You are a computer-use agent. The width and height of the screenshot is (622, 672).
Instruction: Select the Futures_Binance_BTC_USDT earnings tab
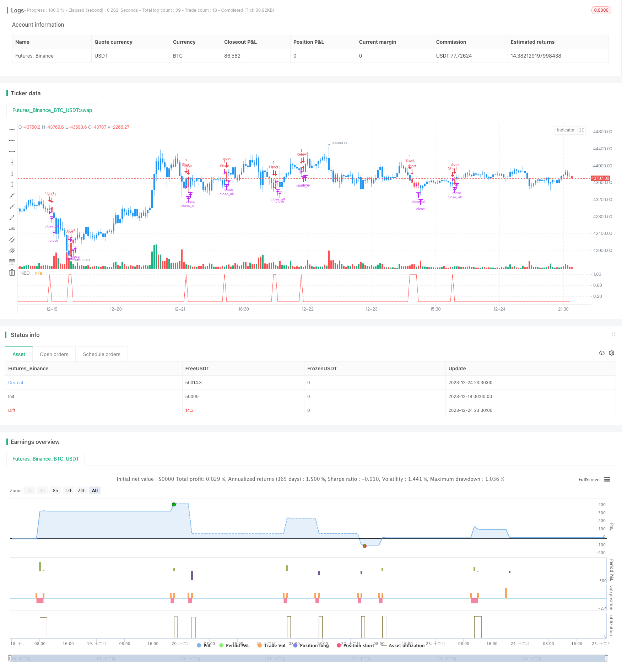click(x=45, y=459)
